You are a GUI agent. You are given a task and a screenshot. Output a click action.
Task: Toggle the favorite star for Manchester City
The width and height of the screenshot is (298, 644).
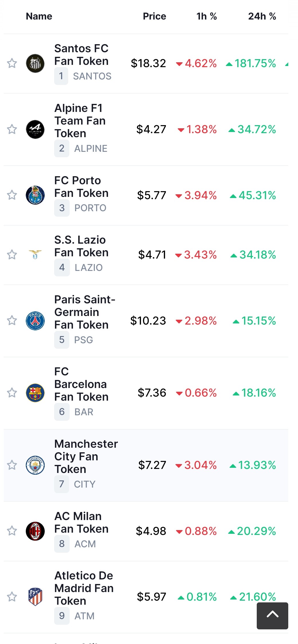click(12, 465)
